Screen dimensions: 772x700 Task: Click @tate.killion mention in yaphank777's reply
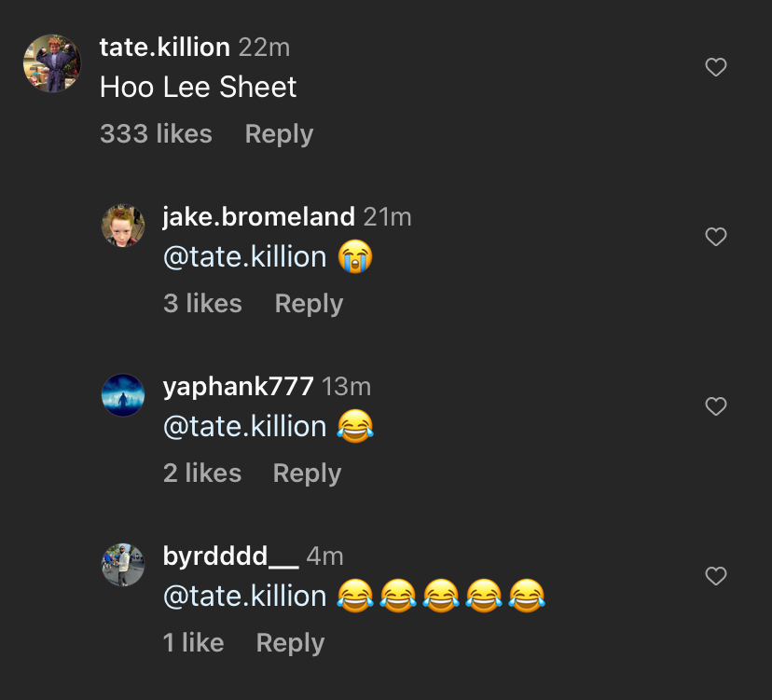[x=244, y=427]
